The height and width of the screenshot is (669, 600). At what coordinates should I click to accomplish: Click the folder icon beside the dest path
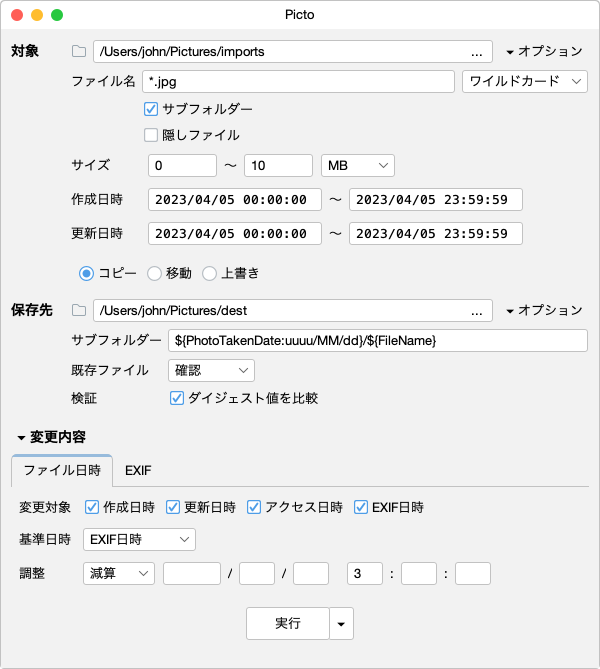[x=79, y=311]
